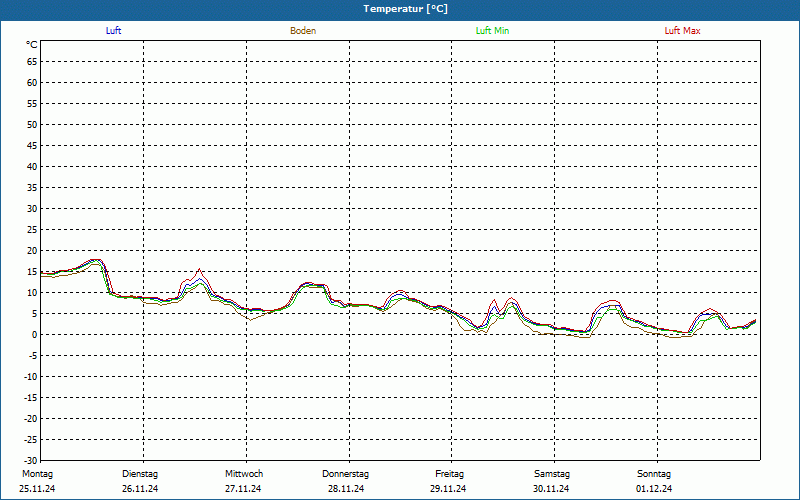Click the 35 value on the y-axis
The width and height of the screenshot is (800, 500).
click(x=32, y=188)
